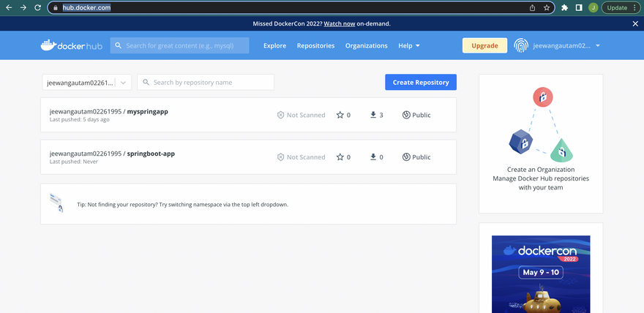The width and height of the screenshot is (644, 313).
Task: Click star icon on myspringapp row
Action: tap(340, 115)
